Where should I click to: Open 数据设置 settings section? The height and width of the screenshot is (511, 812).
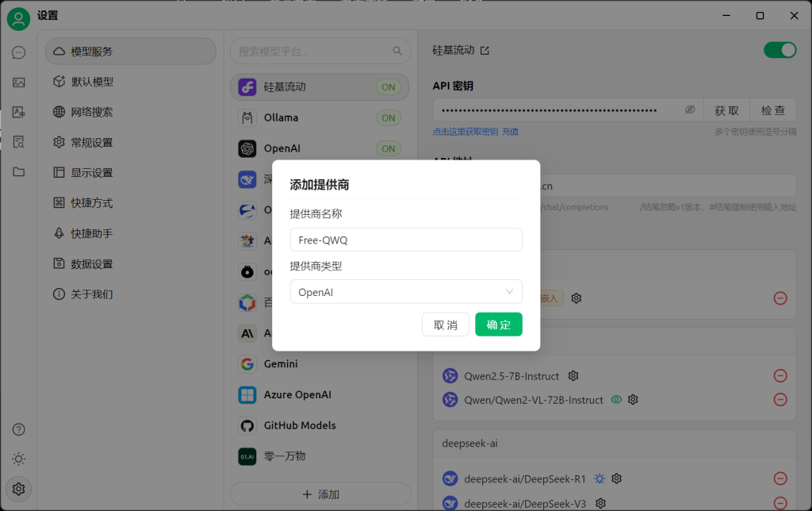131,263
